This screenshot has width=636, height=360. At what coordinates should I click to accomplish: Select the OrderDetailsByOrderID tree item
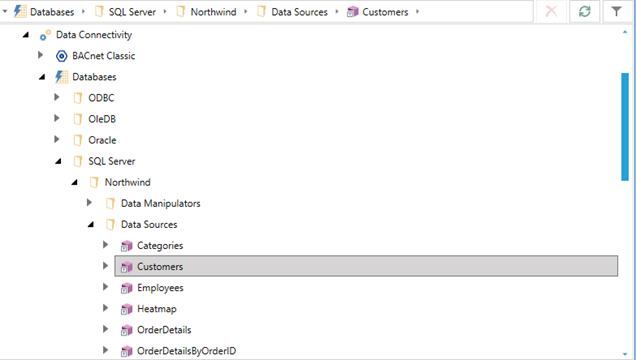(x=186, y=351)
